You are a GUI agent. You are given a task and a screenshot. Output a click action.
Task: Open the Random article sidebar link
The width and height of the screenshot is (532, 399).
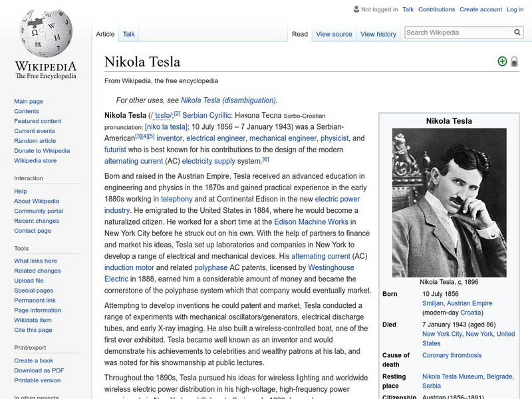pos(35,141)
